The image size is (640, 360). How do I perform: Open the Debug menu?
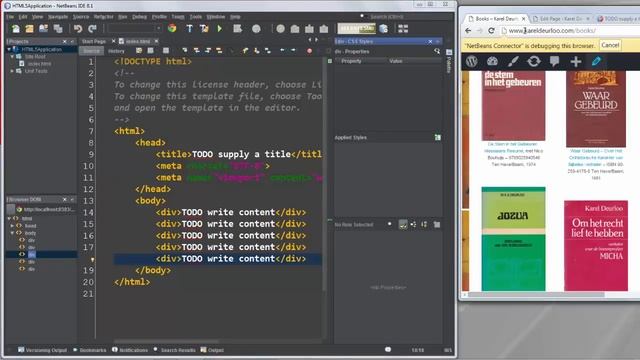(x=139, y=17)
